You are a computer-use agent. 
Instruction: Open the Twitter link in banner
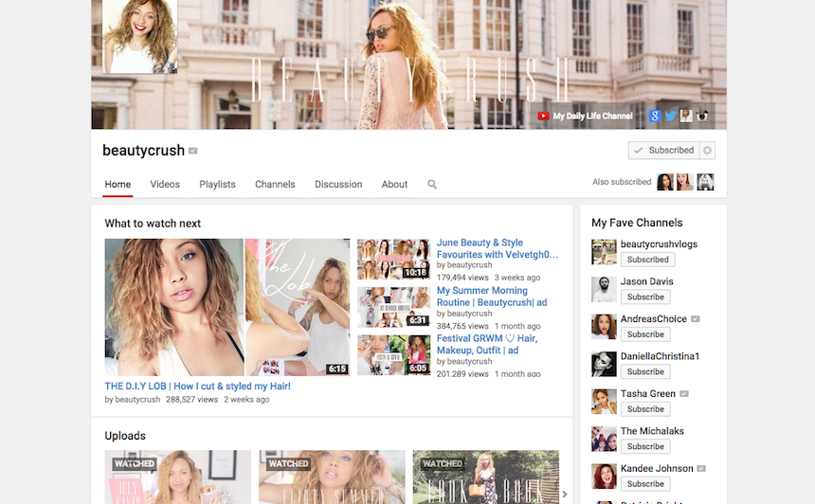pyautogui.click(x=671, y=116)
